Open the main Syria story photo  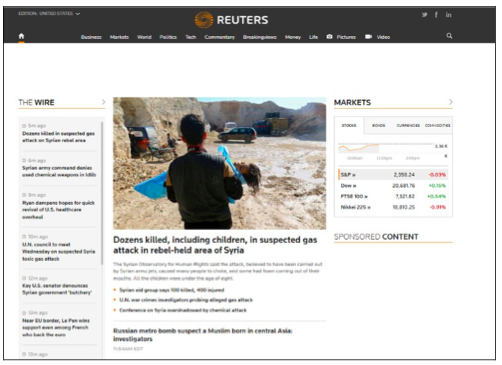[219, 163]
